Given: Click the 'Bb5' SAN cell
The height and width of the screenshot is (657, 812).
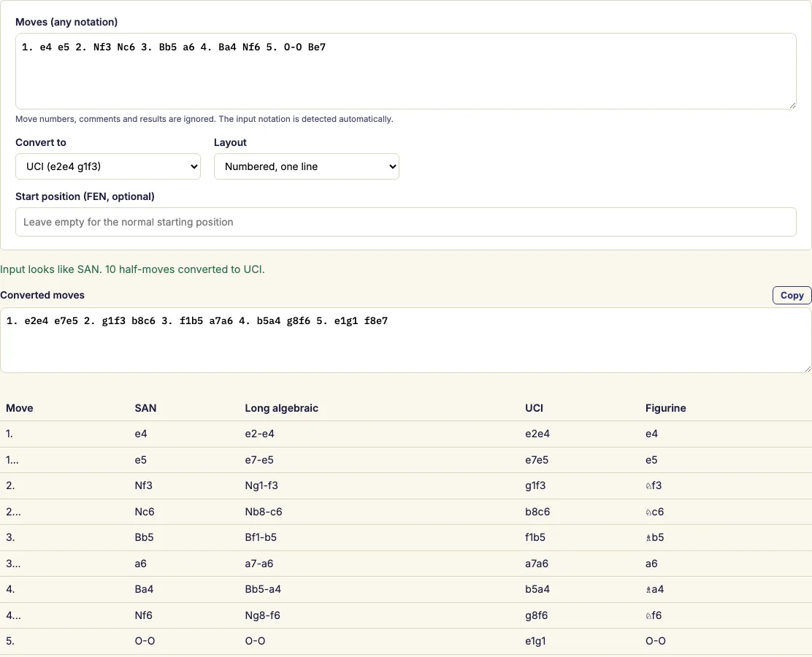Looking at the screenshot, I should pos(144,537).
